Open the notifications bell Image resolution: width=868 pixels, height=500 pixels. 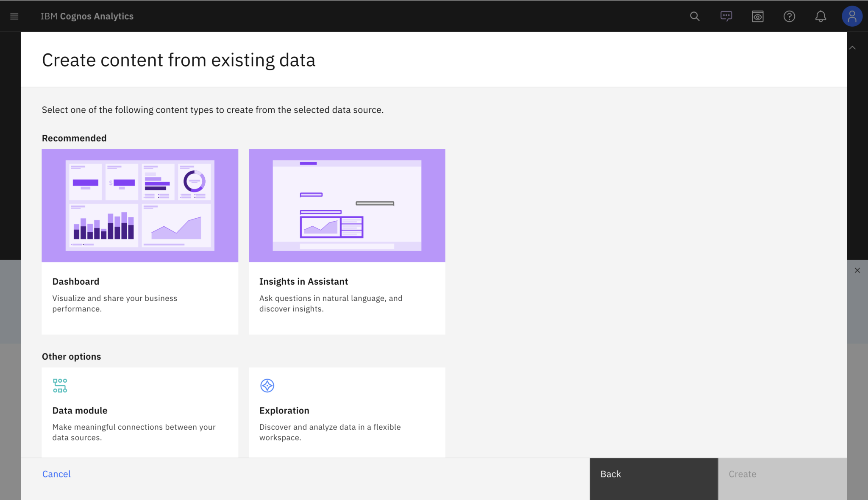pos(821,16)
